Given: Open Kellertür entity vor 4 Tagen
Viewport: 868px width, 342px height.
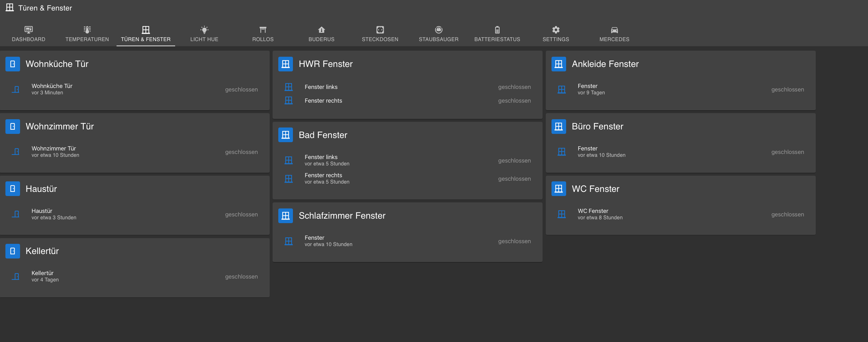Looking at the screenshot, I should point(135,277).
